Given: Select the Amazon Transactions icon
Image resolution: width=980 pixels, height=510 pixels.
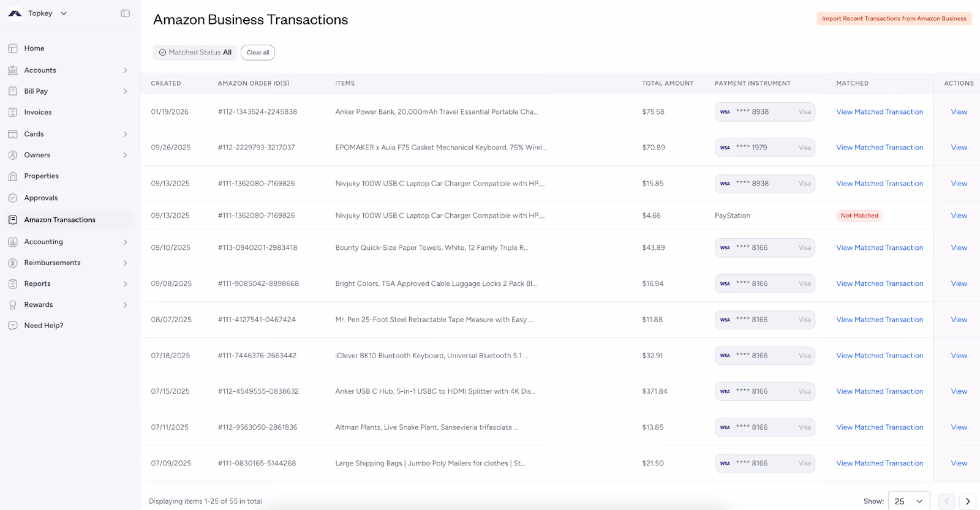Looking at the screenshot, I should (13, 220).
